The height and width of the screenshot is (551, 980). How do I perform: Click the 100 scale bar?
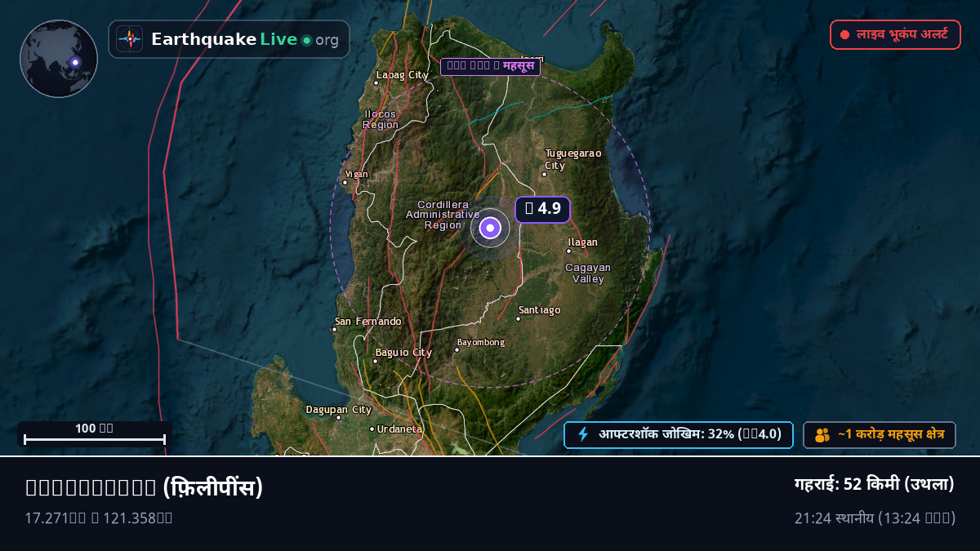pos(95,434)
